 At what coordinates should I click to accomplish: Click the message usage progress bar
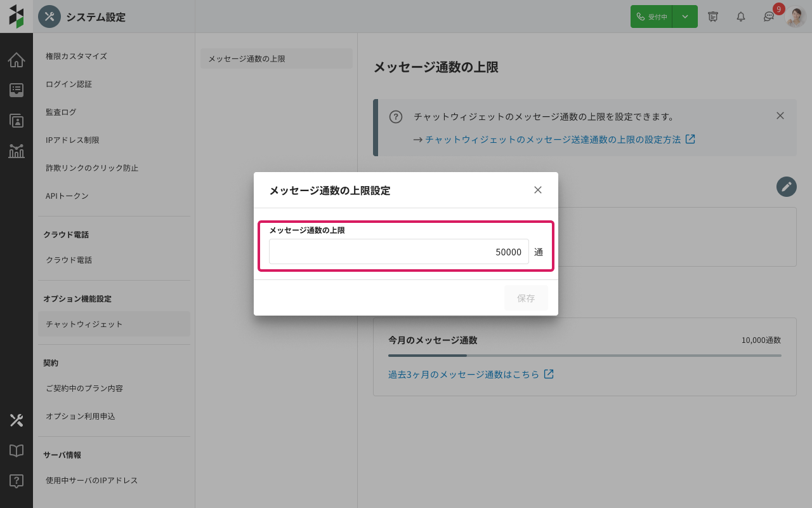[x=584, y=356]
